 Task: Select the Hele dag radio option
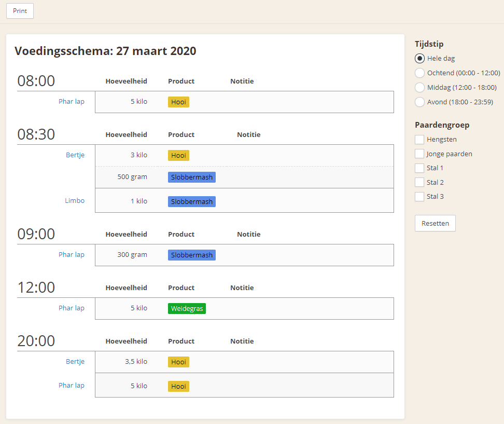coord(419,59)
